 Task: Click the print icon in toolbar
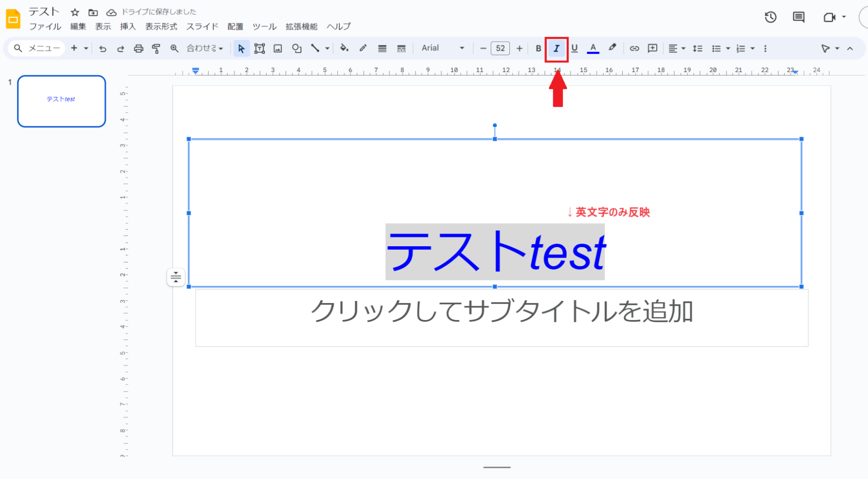click(x=138, y=49)
